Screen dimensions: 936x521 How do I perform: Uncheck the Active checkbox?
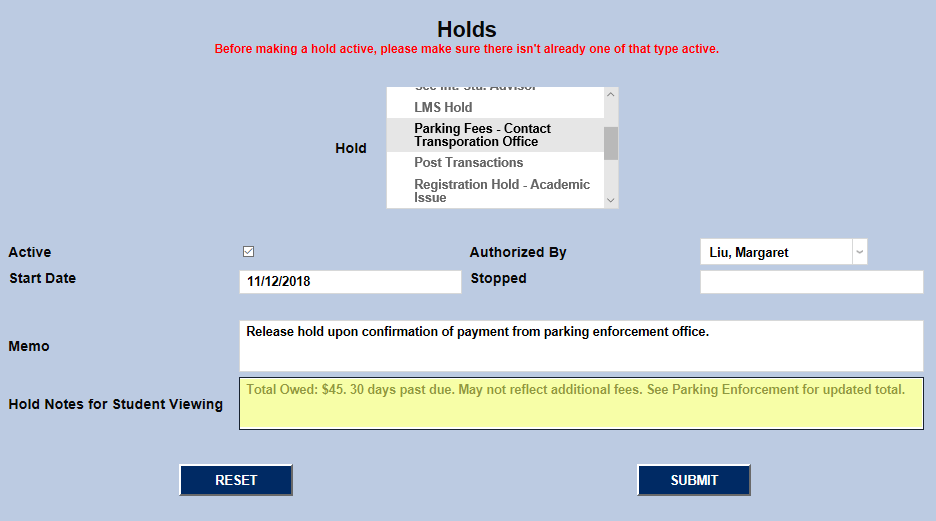pos(248,252)
